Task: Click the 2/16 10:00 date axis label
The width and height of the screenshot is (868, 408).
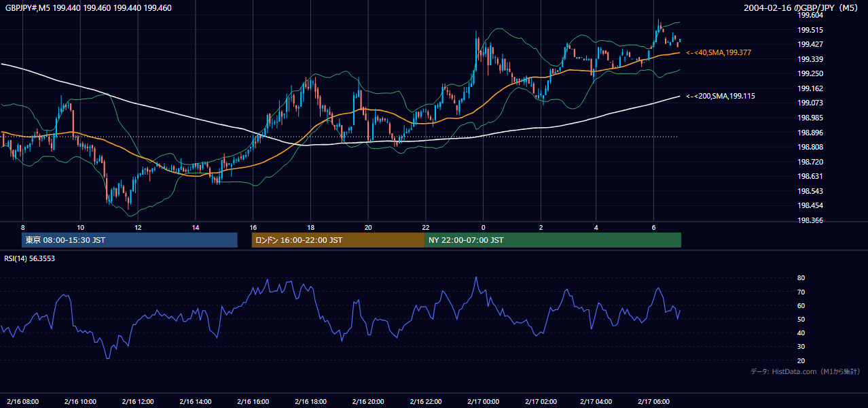Action: point(80,401)
